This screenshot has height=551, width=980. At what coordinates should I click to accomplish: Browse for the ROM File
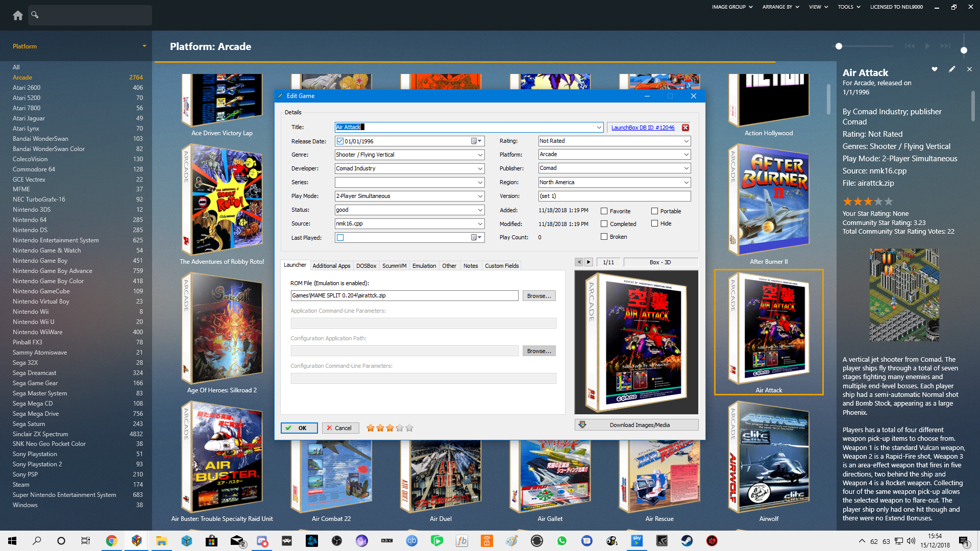pos(539,296)
